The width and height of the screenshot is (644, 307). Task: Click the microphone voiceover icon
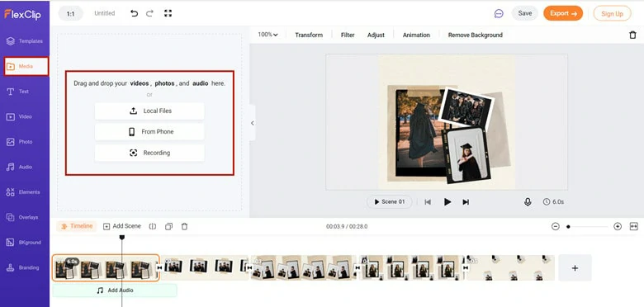click(528, 202)
